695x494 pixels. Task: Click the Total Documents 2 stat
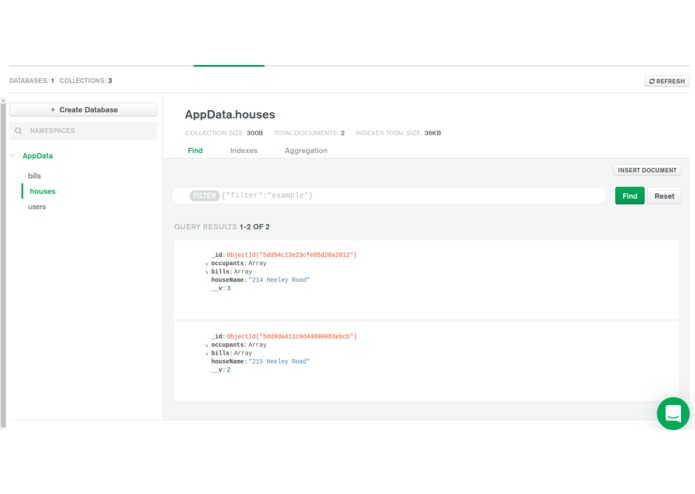click(309, 133)
